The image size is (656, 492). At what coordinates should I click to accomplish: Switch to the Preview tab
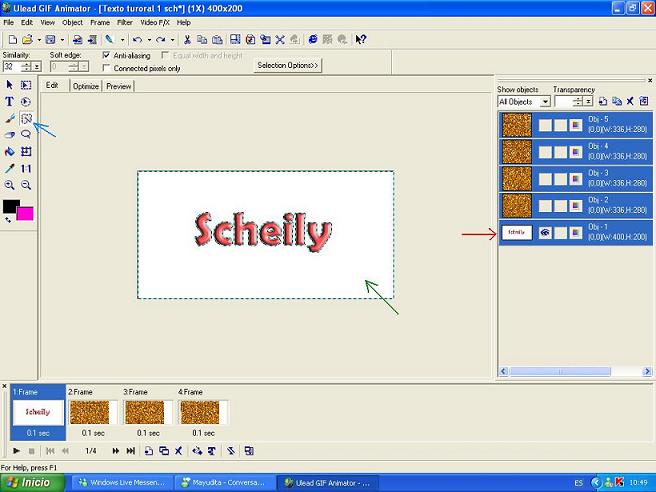[x=119, y=86]
